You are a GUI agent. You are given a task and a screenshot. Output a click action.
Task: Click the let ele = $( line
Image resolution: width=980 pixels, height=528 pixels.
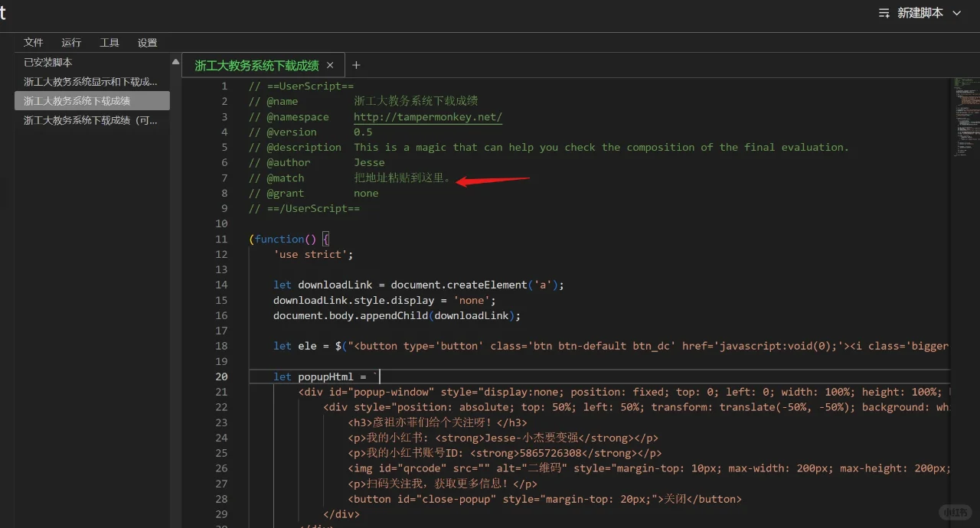[x=611, y=346]
